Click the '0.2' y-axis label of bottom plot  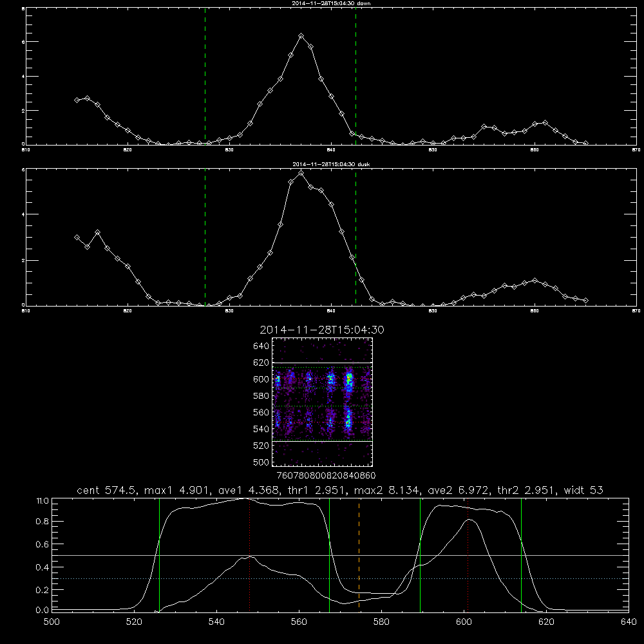42,590
